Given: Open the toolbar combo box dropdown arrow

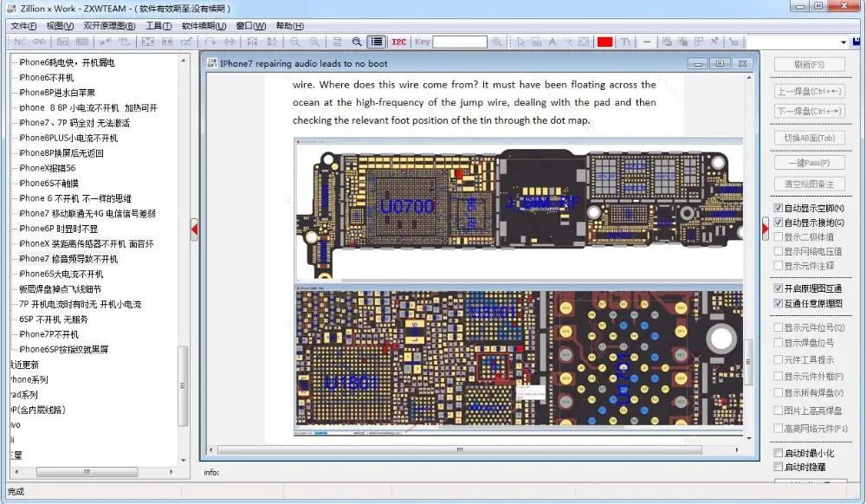Looking at the screenshot, I should pos(843,42).
